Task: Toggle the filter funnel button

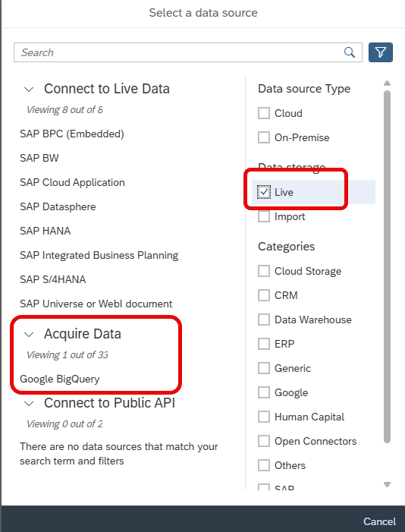Action: (x=381, y=52)
